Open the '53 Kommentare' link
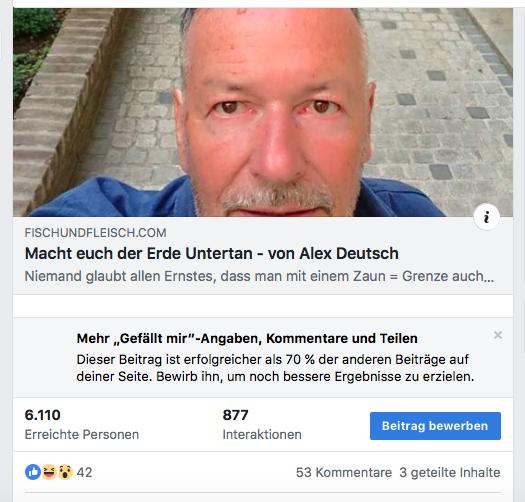 (x=344, y=473)
